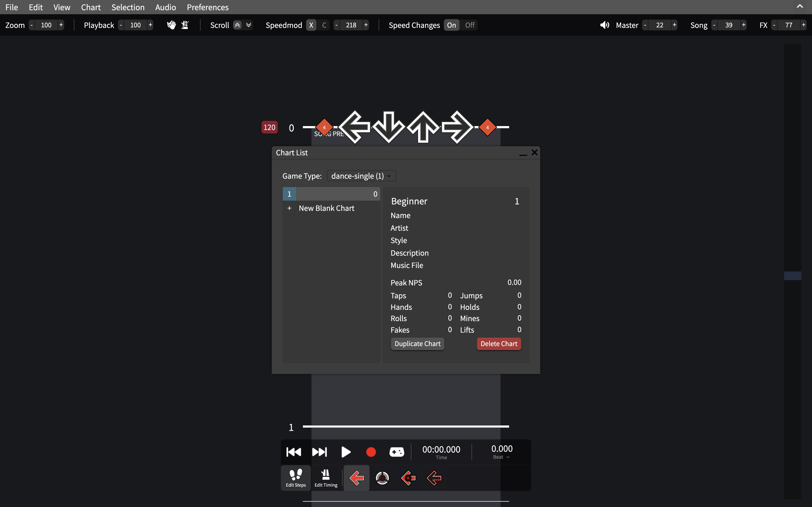Viewport: 812px width, 507px height.
Task: Select the Edit Timing mode
Action: coord(326,478)
